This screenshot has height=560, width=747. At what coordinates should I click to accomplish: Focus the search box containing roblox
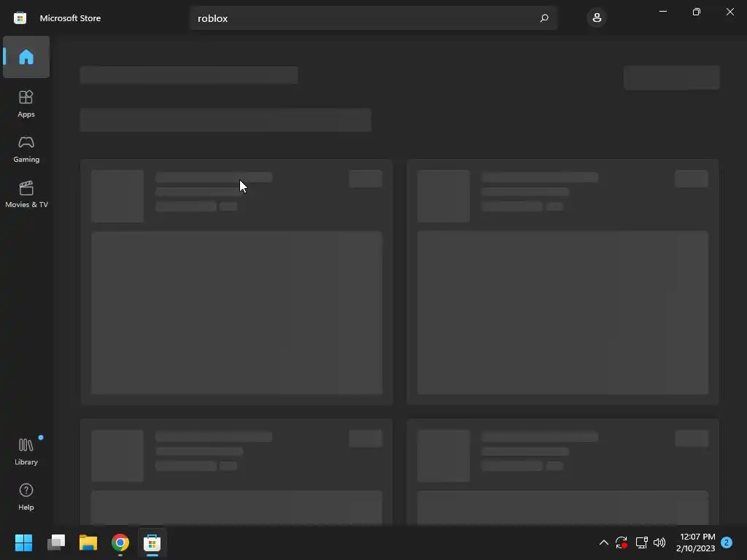[373, 18]
